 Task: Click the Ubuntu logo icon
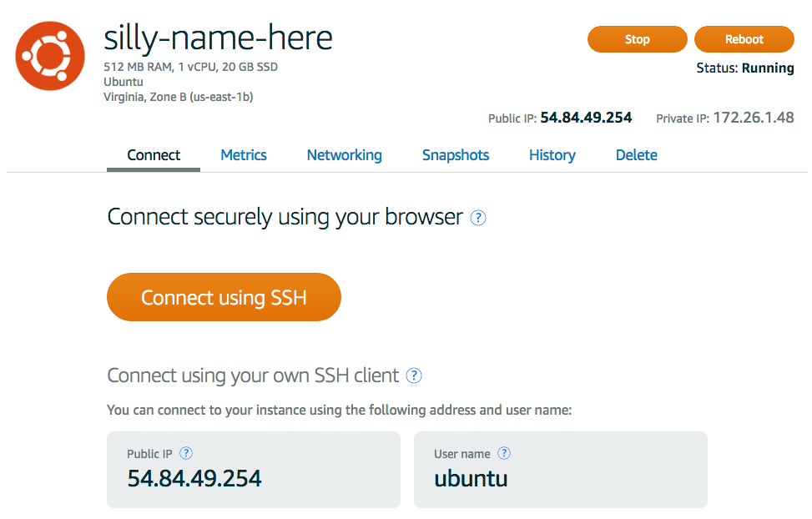tap(50, 56)
